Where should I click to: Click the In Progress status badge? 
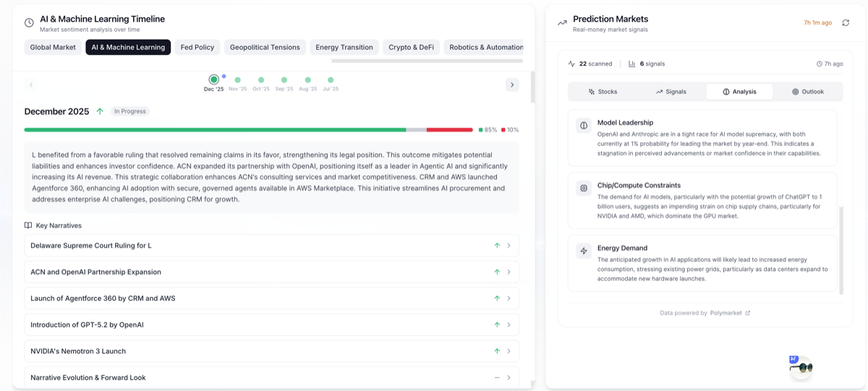(130, 111)
